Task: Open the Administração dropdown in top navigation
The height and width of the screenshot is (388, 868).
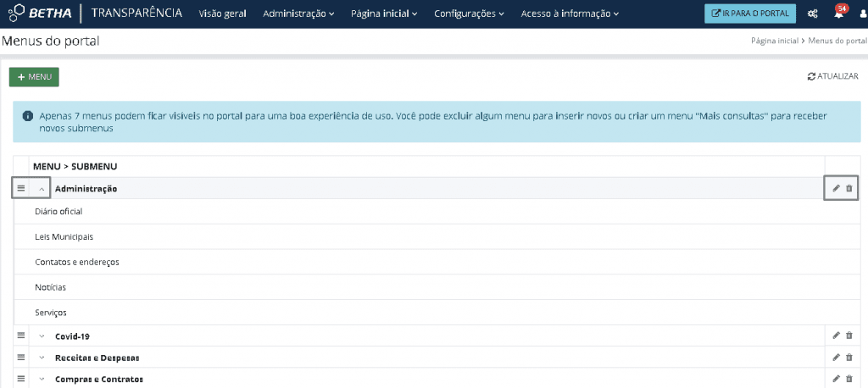Action: [298, 14]
